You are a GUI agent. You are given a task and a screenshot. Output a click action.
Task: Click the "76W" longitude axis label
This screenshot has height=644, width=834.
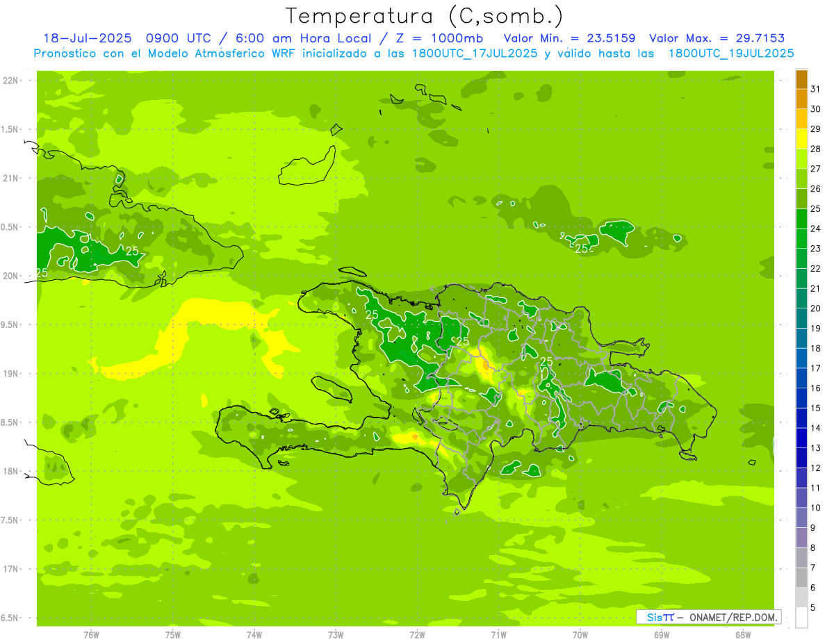click(91, 634)
